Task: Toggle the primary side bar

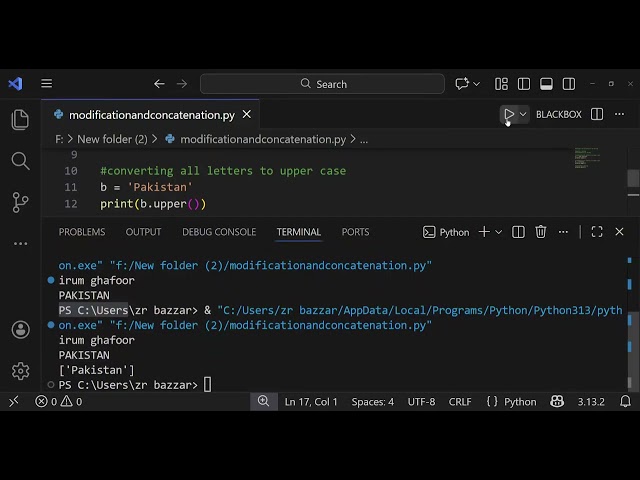Action: click(x=524, y=84)
